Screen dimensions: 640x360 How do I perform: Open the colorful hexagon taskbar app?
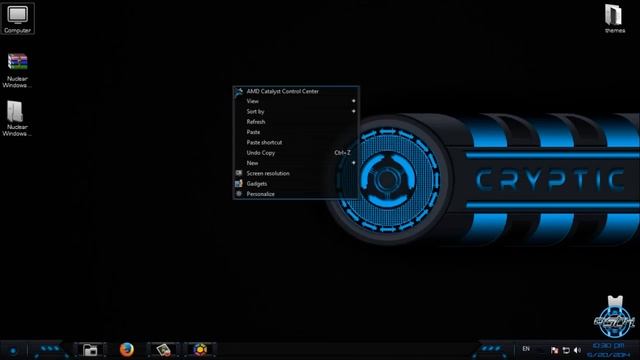[x=200, y=350]
